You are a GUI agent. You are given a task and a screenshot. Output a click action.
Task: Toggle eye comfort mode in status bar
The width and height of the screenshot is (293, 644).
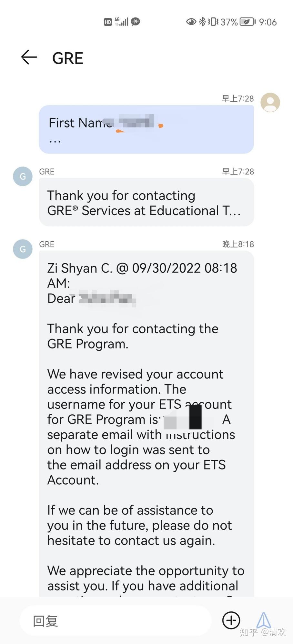(191, 22)
